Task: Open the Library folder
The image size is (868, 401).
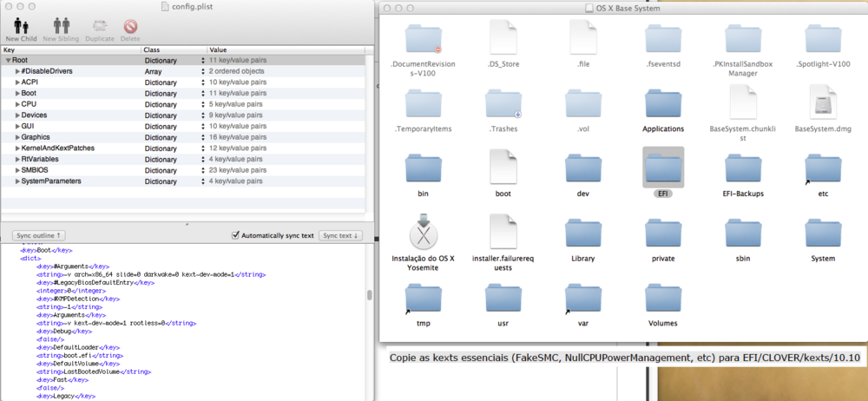Action: [x=583, y=233]
